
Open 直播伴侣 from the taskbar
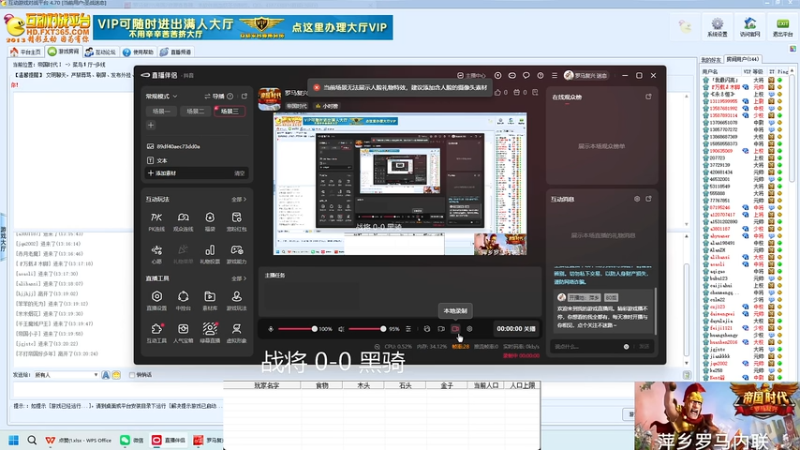[169, 440]
